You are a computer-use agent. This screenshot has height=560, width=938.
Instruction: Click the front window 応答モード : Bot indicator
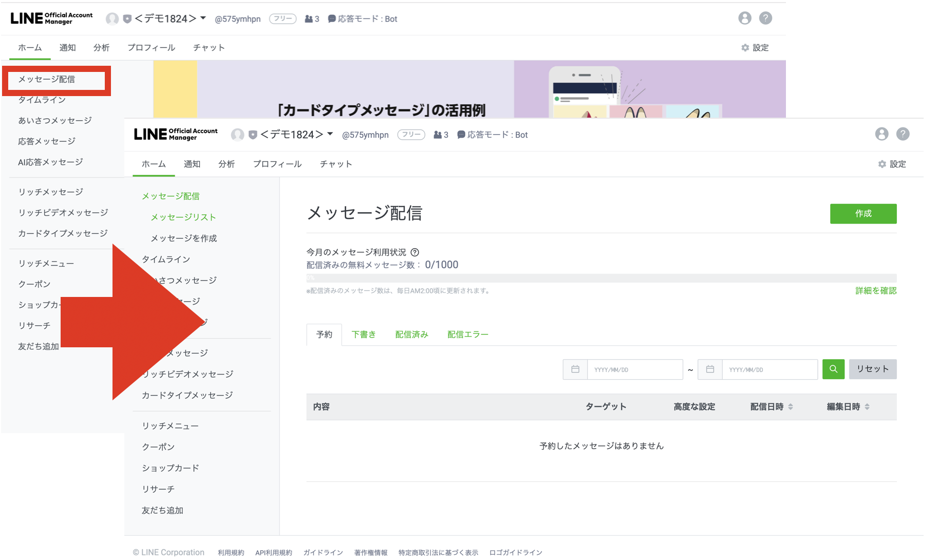pyautogui.click(x=492, y=135)
